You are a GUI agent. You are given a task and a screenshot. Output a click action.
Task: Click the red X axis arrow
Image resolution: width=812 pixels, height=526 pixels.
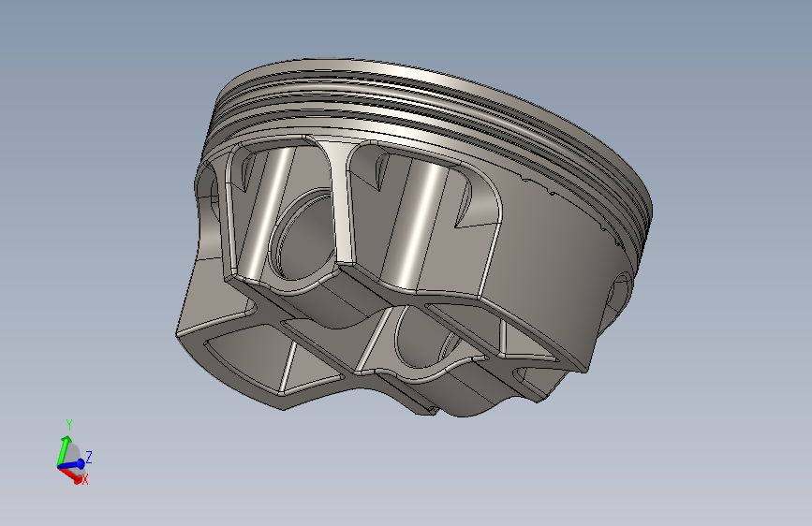point(71,475)
